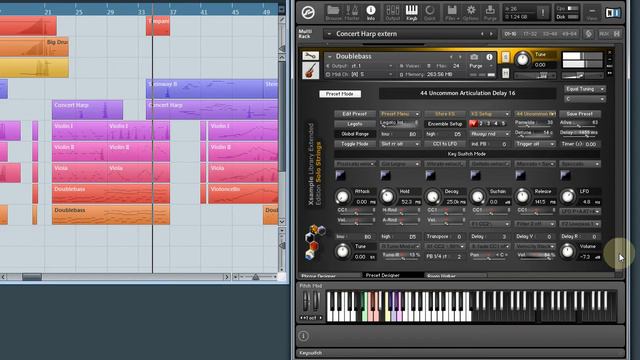Click the CC1 to LFO button
640x360 pixels.
(444, 144)
